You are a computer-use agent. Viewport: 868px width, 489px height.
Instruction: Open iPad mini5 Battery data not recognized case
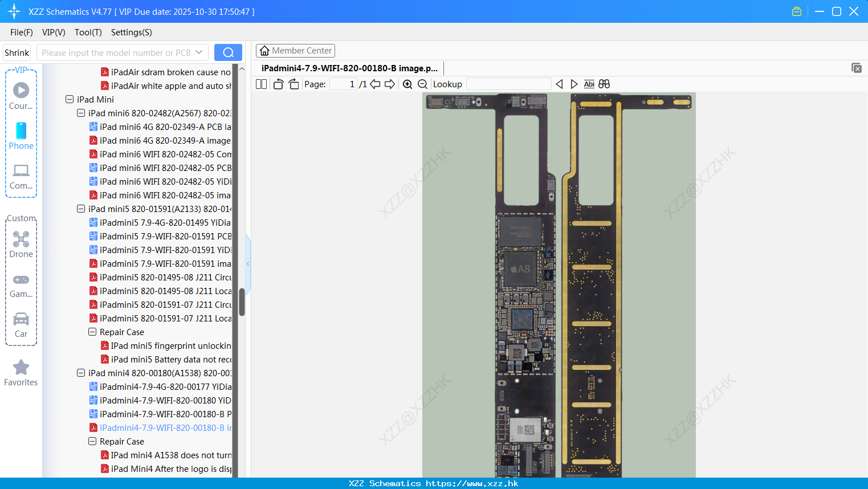pos(166,359)
